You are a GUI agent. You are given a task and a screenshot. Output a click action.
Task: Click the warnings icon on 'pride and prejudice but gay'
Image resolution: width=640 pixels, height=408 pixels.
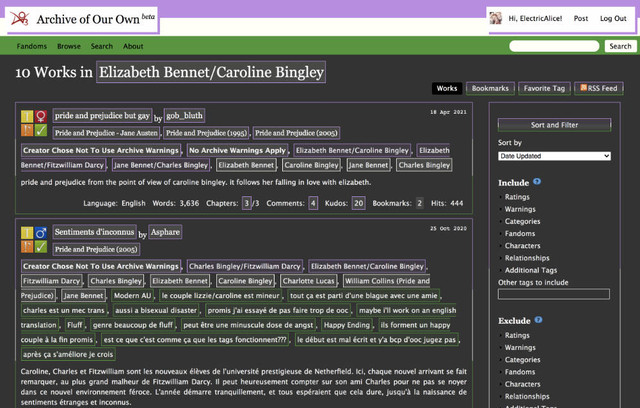click(27, 131)
